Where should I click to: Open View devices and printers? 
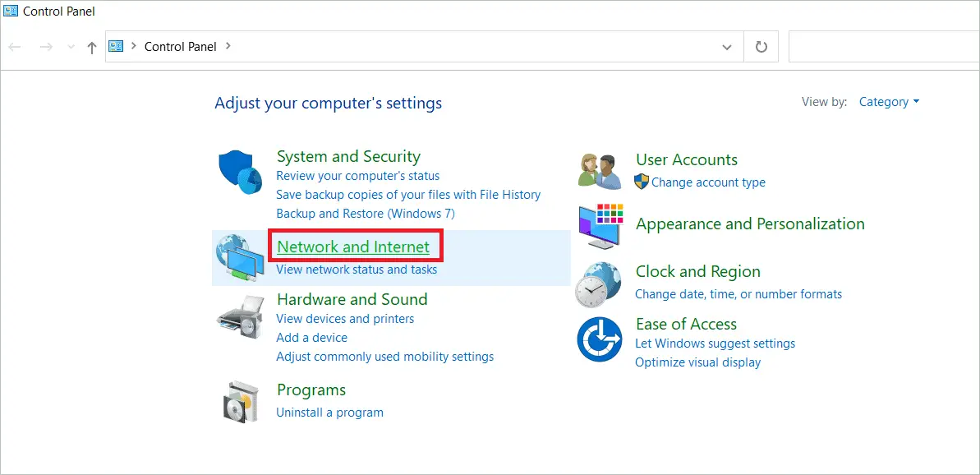pos(345,319)
